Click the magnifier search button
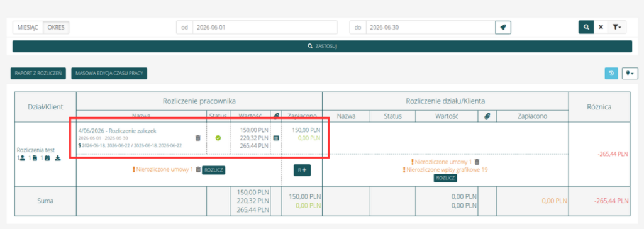644x229 pixels. tap(587, 27)
